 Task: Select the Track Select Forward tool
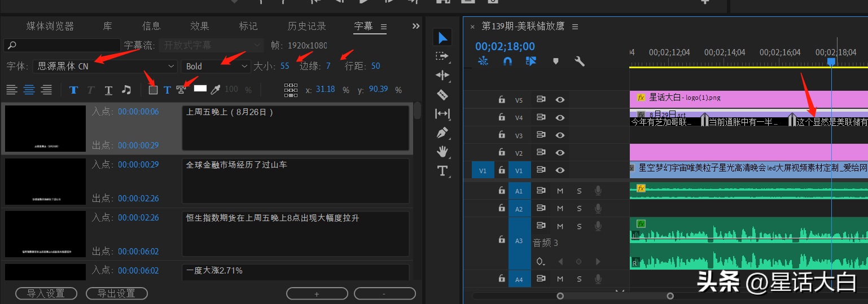[x=442, y=56]
